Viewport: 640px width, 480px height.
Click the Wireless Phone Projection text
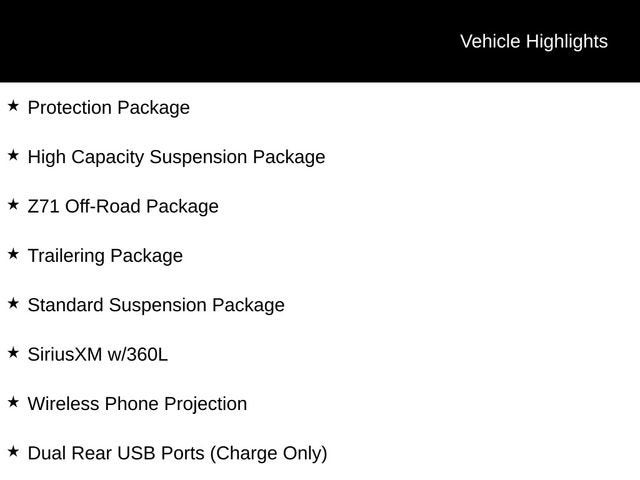[137, 404]
